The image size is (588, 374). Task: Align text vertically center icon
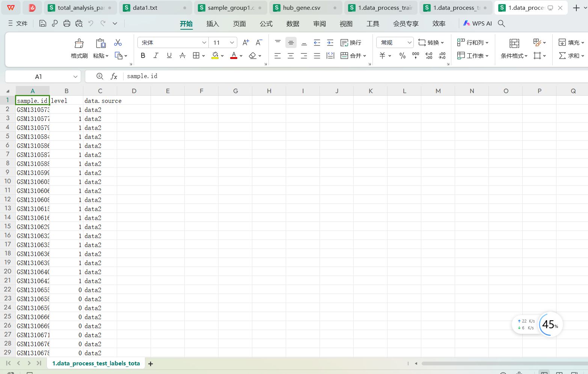(291, 42)
